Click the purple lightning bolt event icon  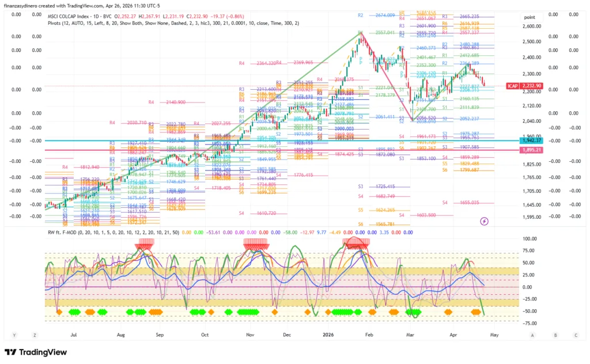point(485,221)
